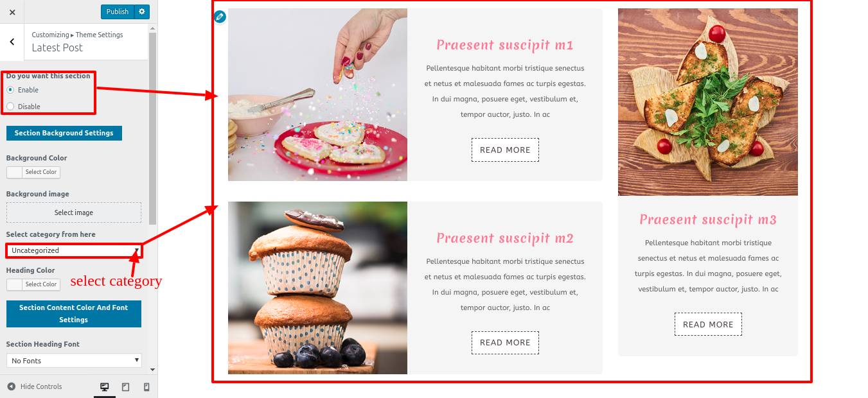Open the No Fonts heading font dropdown
This screenshot has height=398, width=868.
(x=74, y=361)
